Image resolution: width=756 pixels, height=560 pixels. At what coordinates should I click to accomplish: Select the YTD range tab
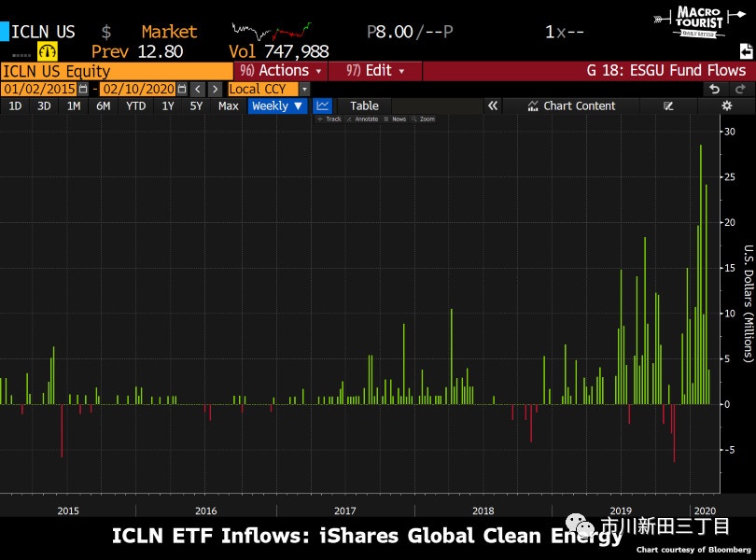pos(135,105)
